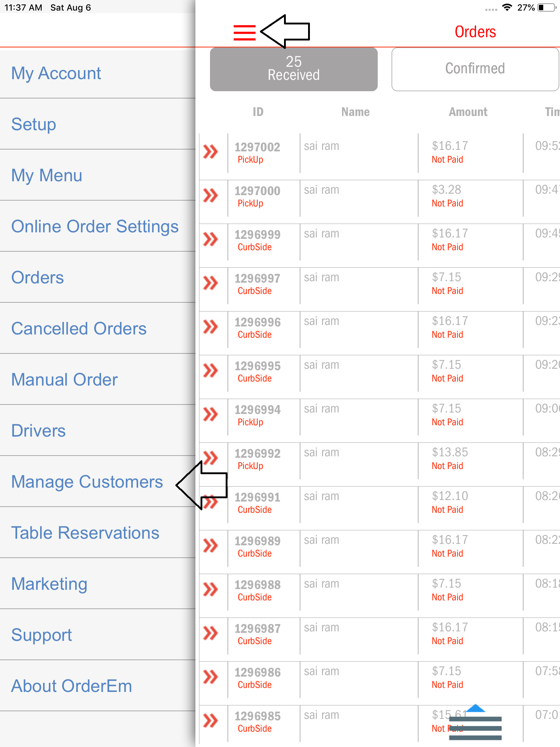Expand order 1297002 with its double-chevron icon
560x747 pixels.
click(210, 152)
